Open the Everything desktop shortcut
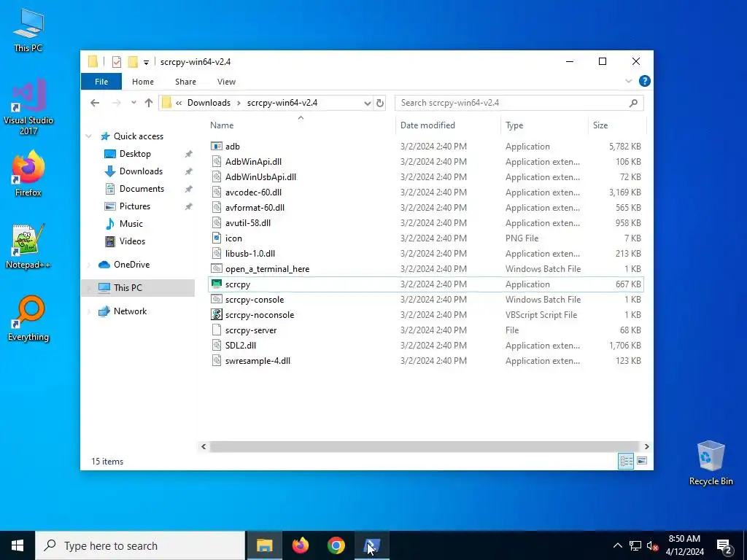The width and height of the screenshot is (747, 560). [28, 319]
